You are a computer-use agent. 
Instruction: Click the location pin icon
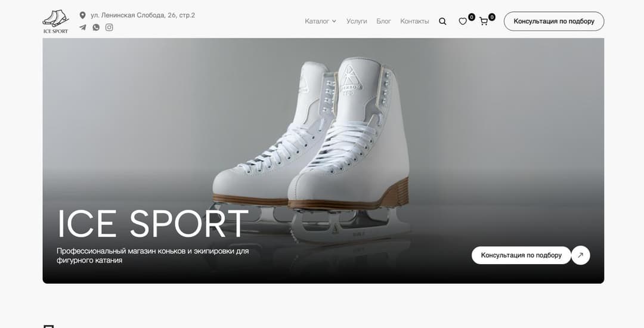[82, 15]
